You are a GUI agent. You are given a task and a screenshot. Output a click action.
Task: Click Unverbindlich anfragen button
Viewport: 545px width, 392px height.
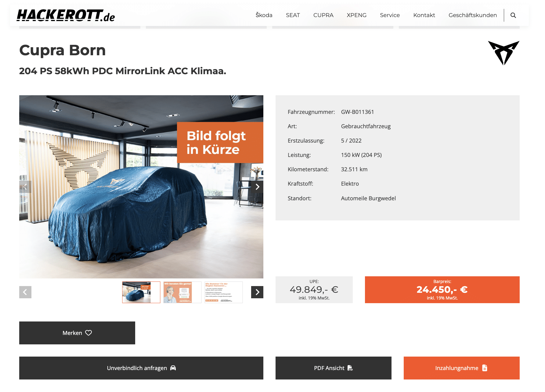click(141, 368)
